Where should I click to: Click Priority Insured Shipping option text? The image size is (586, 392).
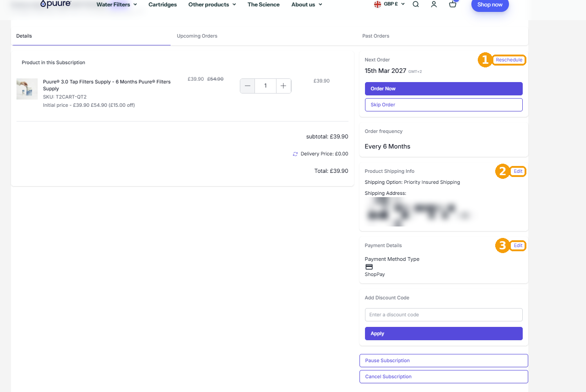coord(432,182)
